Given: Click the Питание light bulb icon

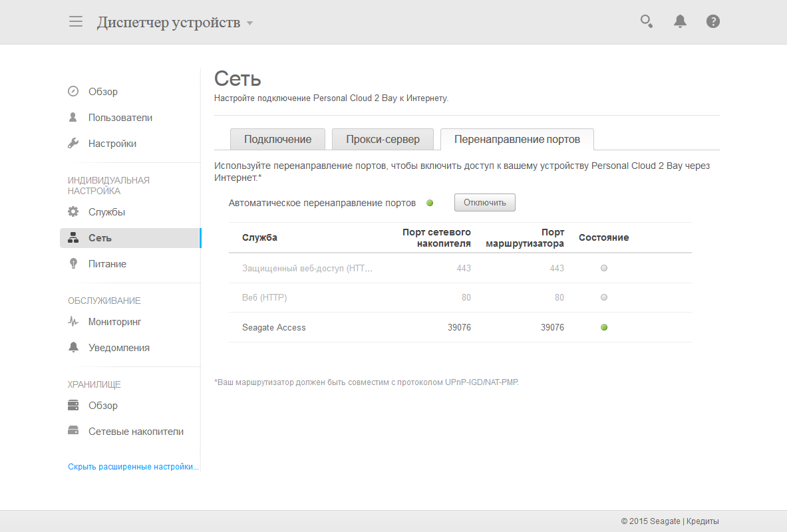Looking at the screenshot, I should pyautogui.click(x=73, y=263).
